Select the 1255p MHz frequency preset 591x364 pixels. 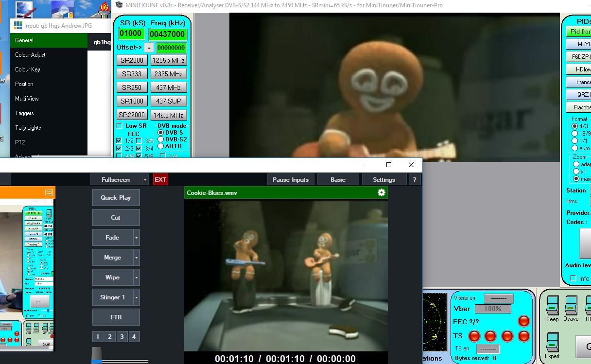(168, 60)
